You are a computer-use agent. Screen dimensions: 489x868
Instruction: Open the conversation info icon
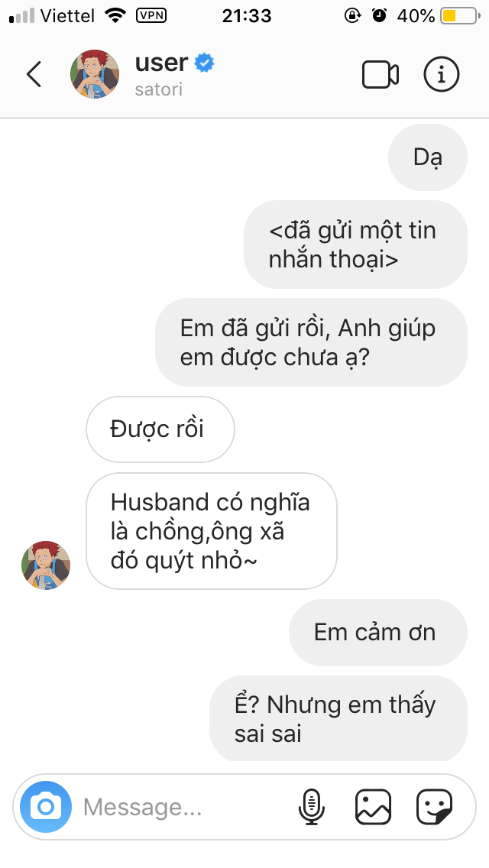click(x=442, y=74)
